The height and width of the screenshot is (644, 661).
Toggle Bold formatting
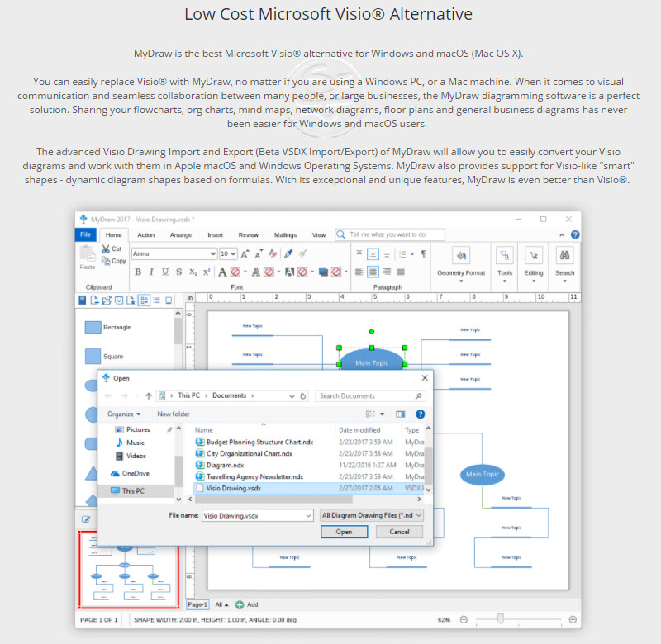pos(138,272)
